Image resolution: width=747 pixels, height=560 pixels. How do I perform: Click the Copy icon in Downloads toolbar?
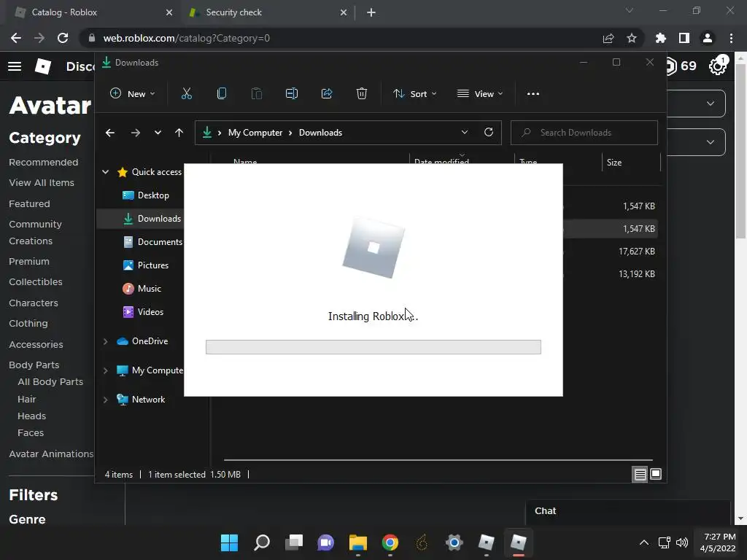pos(222,94)
